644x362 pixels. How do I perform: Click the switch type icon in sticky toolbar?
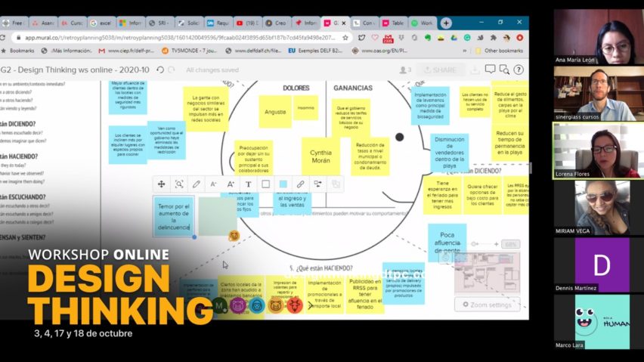(317, 184)
